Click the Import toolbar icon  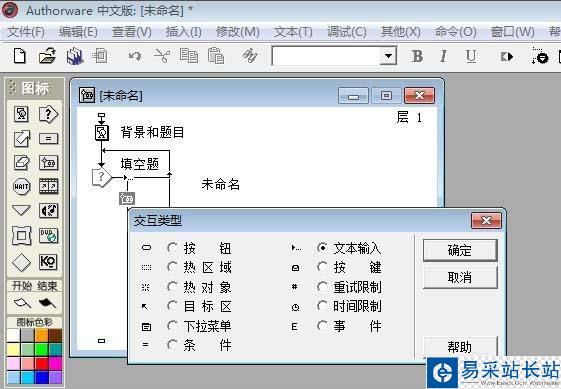point(100,56)
